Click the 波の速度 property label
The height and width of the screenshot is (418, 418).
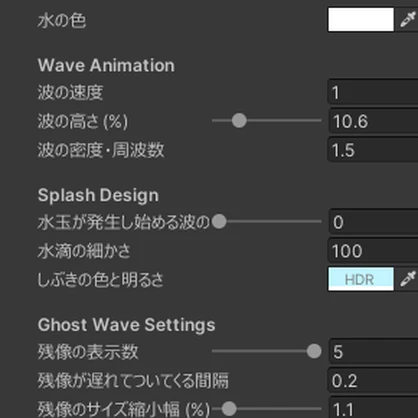point(70,92)
